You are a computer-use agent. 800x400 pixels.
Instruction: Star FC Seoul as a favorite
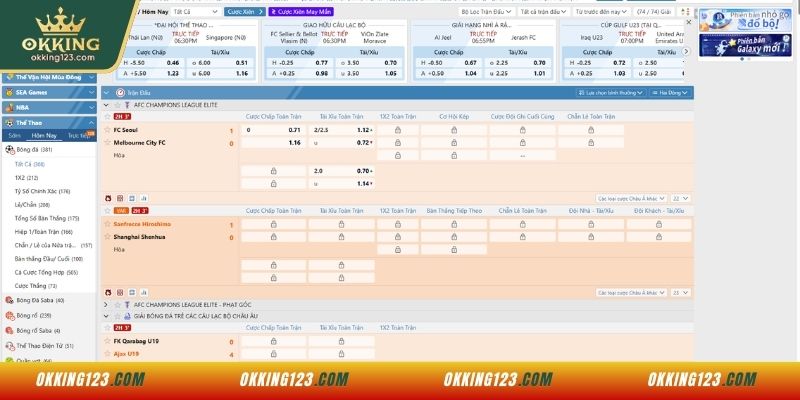pos(107,130)
